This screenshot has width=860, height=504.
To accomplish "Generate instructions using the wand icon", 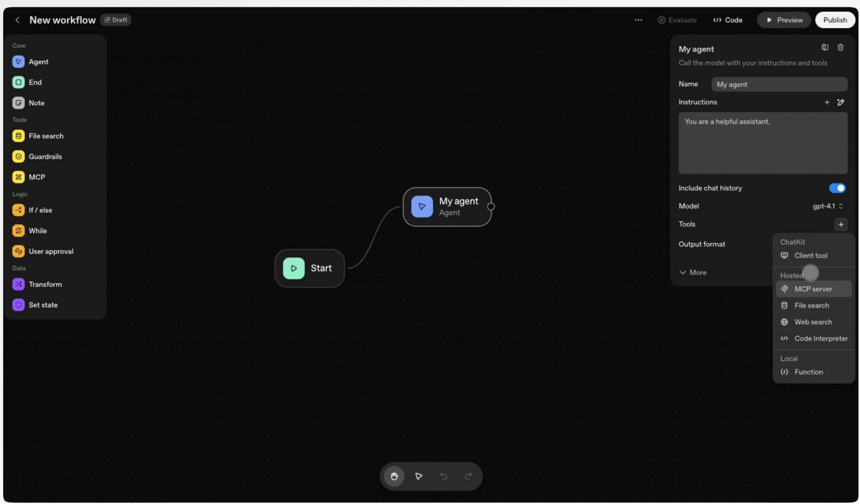I will [840, 102].
